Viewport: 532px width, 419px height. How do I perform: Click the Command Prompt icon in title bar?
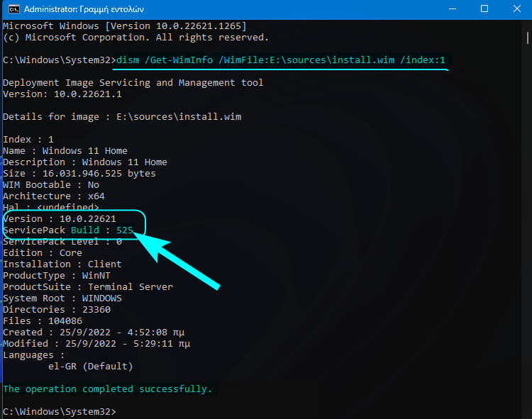pos(14,9)
